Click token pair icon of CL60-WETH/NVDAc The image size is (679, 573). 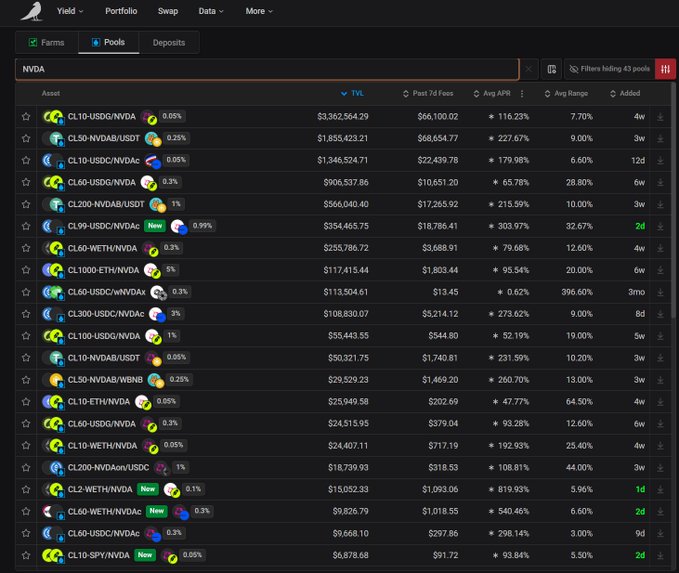click(53, 511)
